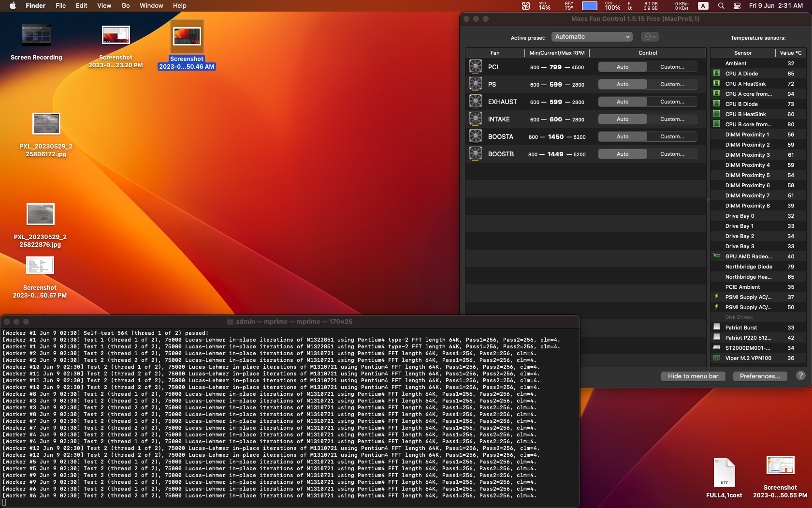Set the PS fan to Auto
The image size is (812, 508).
(x=623, y=84)
